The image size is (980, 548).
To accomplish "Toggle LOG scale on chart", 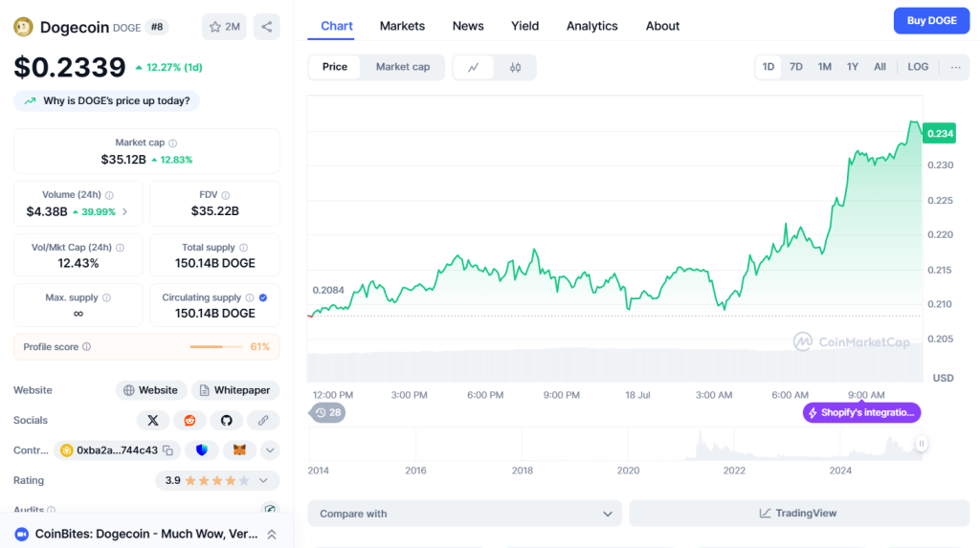I will pyautogui.click(x=918, y=67).
